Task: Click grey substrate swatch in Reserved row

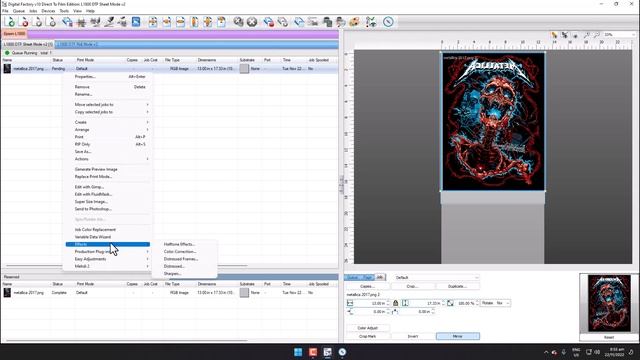Action: pos(244,293)
